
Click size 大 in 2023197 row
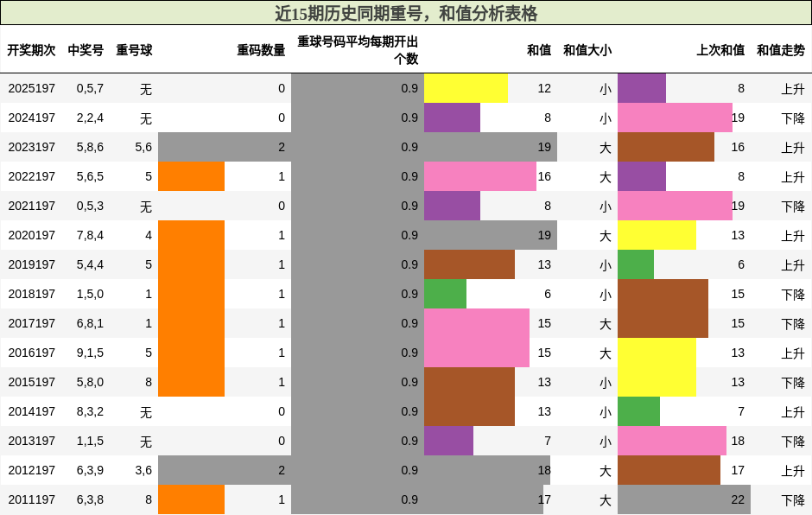606,148
